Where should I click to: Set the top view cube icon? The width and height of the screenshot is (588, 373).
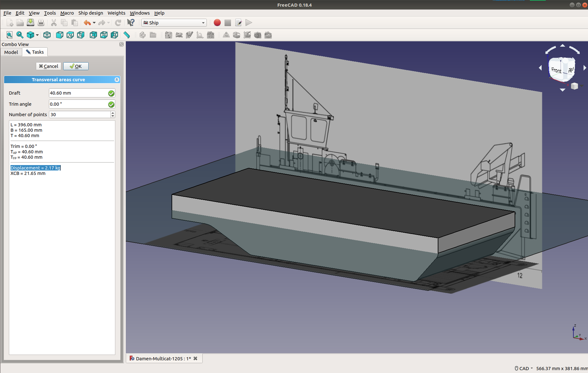pyautogui.click(x=70, y=35)
